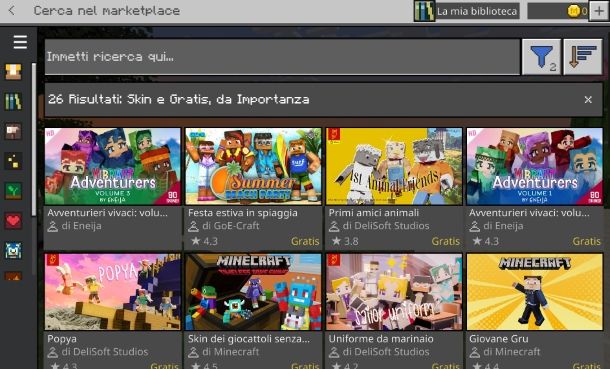Open the top sidebar category icon below the hamburger menu
Image resolution: width=610 pixels, height=369 pixels.
click(x=13, y=72)
